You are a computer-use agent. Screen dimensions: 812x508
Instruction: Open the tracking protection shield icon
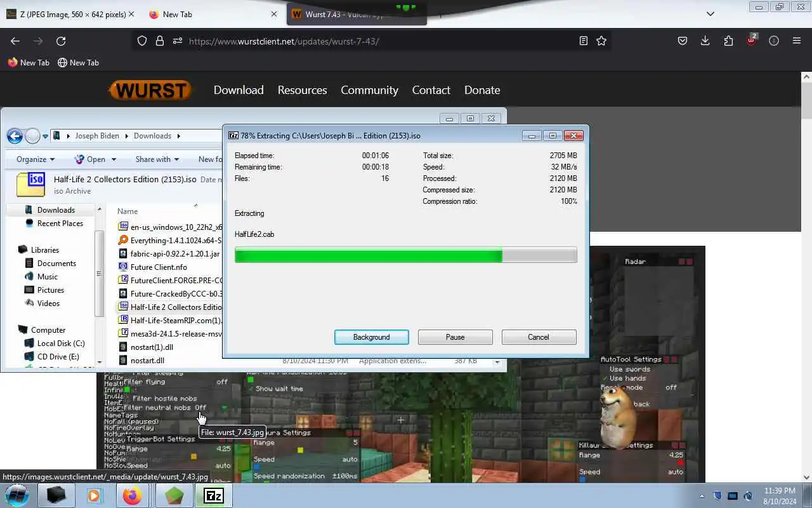[x=142, y=41]
